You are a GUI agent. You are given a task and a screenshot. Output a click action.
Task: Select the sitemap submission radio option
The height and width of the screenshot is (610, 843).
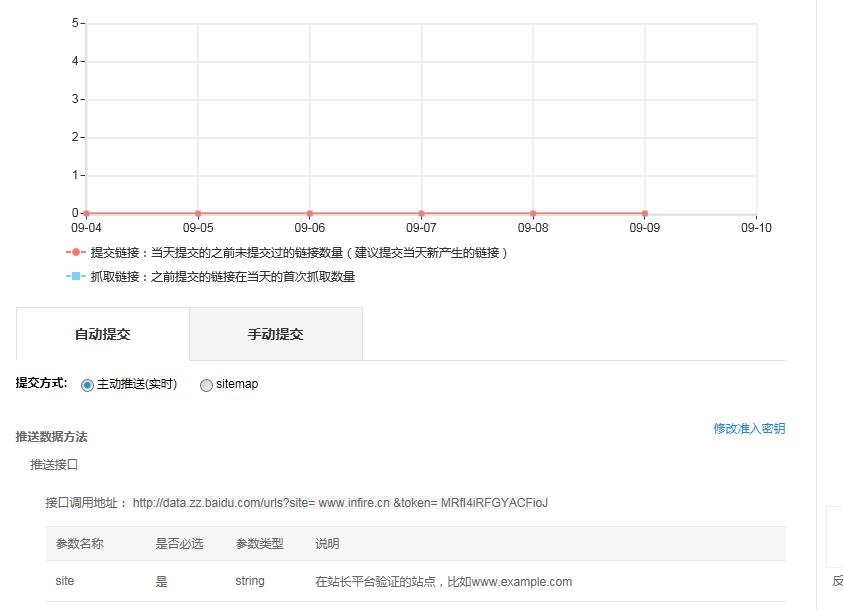tap(206, 385)
